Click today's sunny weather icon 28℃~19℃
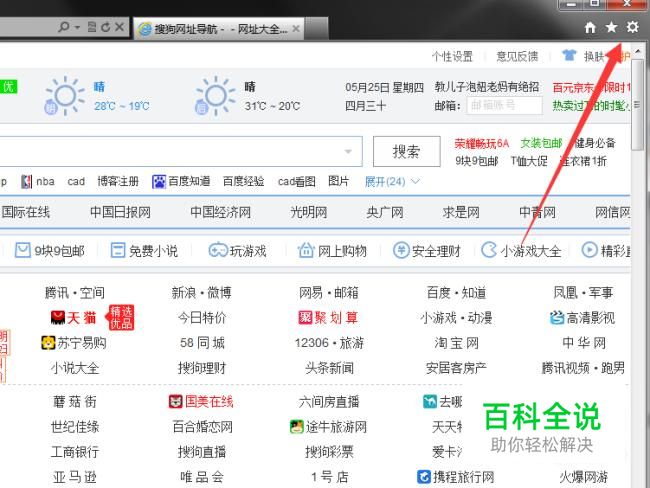Viewport: 650px width, 488px height. pyautogui.click(x=65, y=96)
